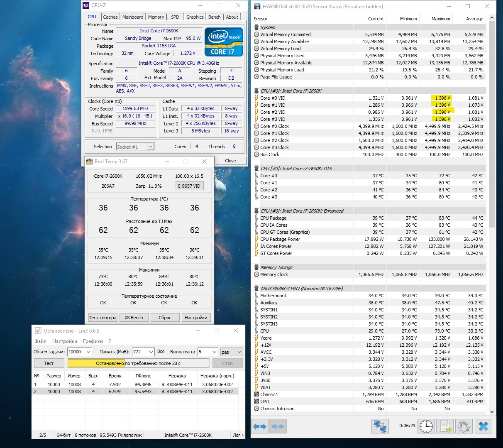The image size is (503, 448).
Task: Open HWiNFO sensor settings gear
Action: coord(464,426)
